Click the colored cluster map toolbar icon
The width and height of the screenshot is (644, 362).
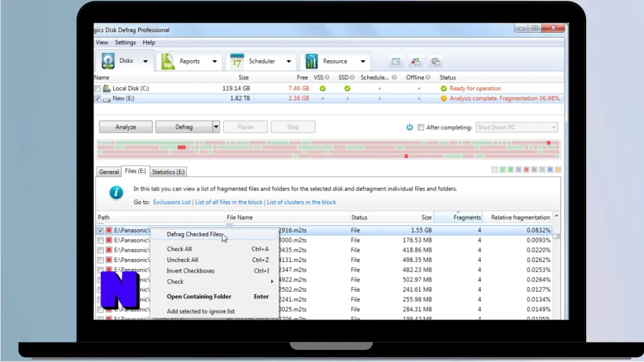(416, 62)
